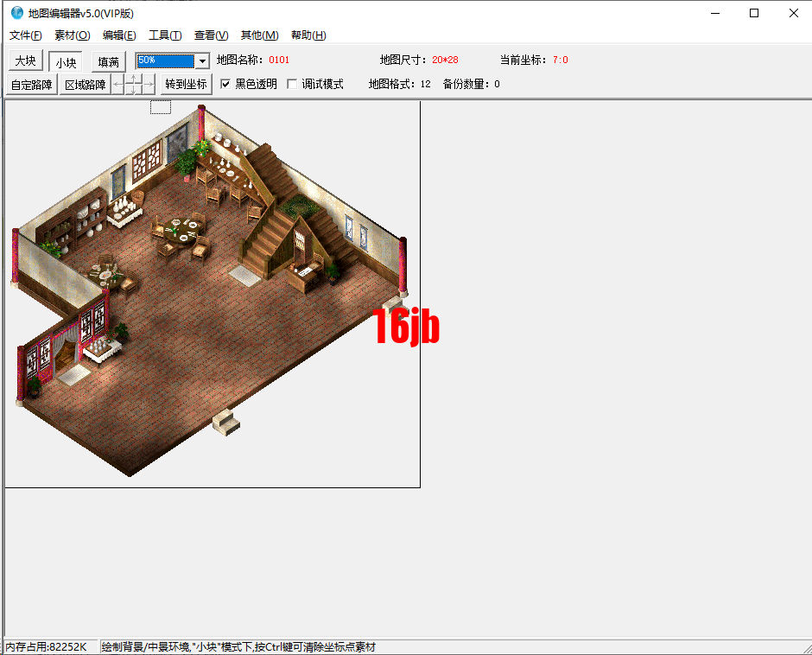Enable the 调试模式 debug mode checkbox
812x655 pixels.
(x=292, y=84)
